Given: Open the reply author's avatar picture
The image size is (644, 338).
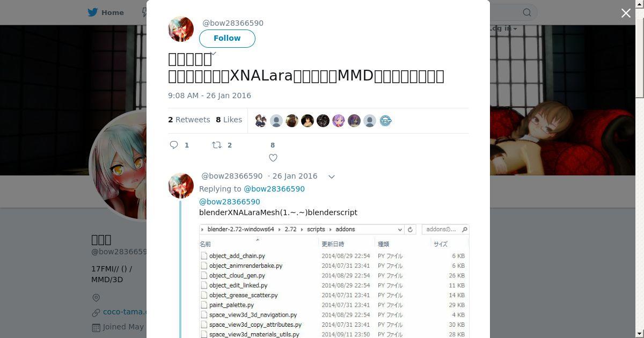Looking at the screenshot, I should point(181,186).
